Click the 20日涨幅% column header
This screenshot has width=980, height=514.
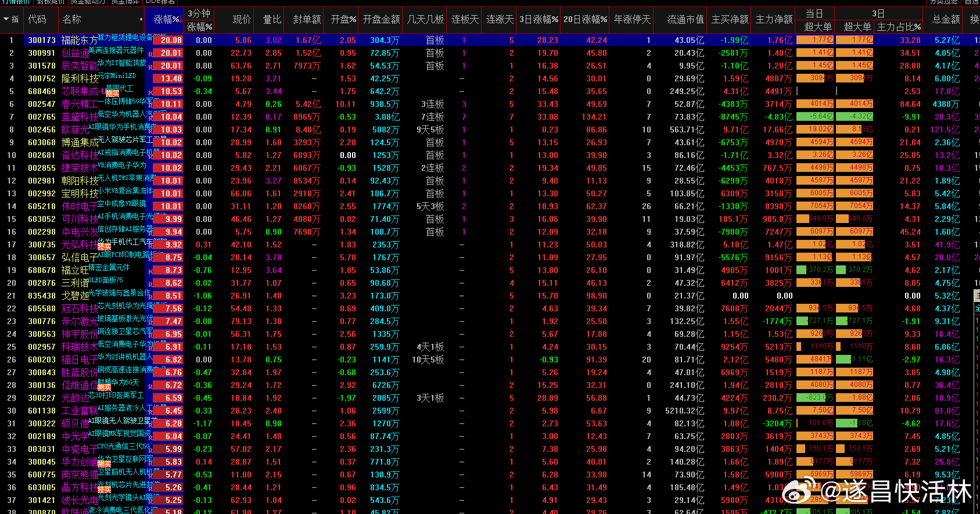coord(585,19)
